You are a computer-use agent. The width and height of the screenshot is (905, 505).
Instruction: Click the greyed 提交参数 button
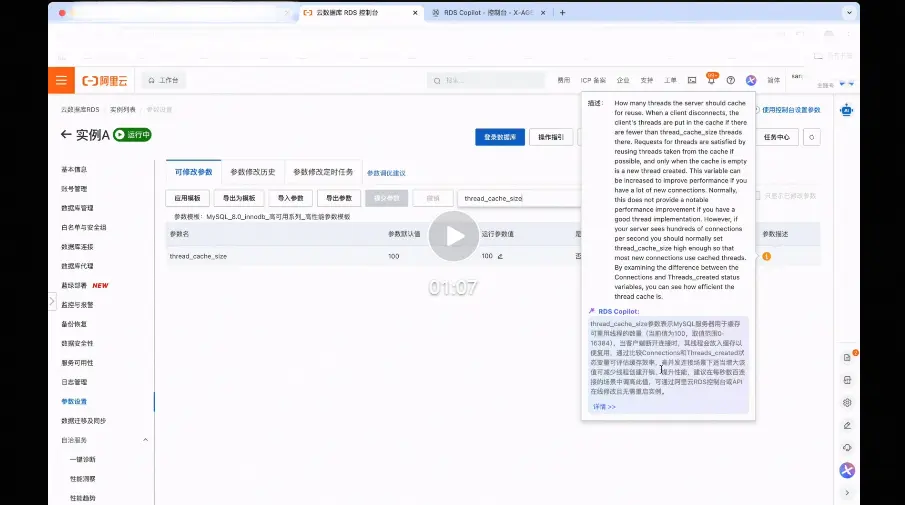coord(387,198)
